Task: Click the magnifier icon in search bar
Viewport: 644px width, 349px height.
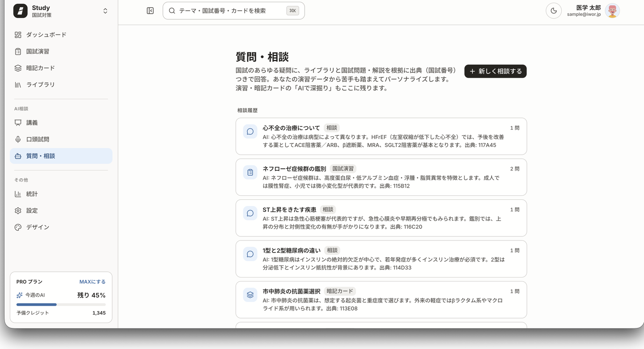Action: coord(172,11)
